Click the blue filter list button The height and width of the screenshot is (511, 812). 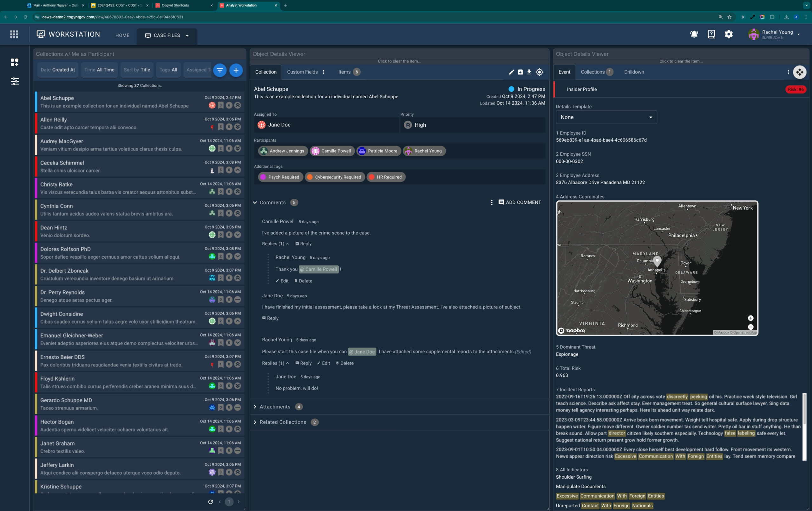click(x=219, y=70)
